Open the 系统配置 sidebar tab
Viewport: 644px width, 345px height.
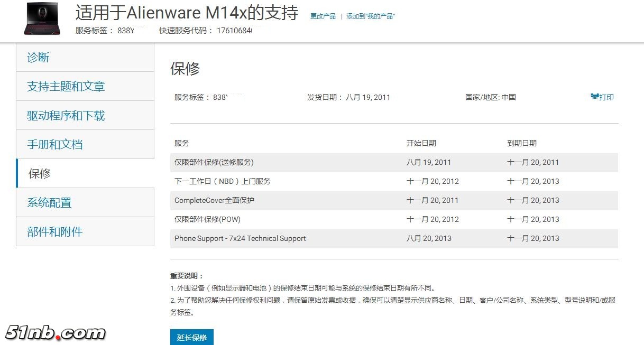pos(85,202)
